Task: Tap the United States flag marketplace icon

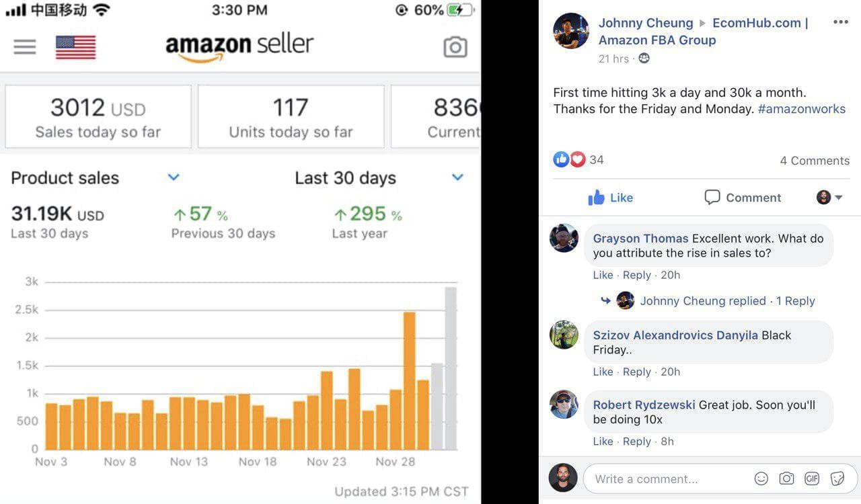Action: click(x=75, y=48)
